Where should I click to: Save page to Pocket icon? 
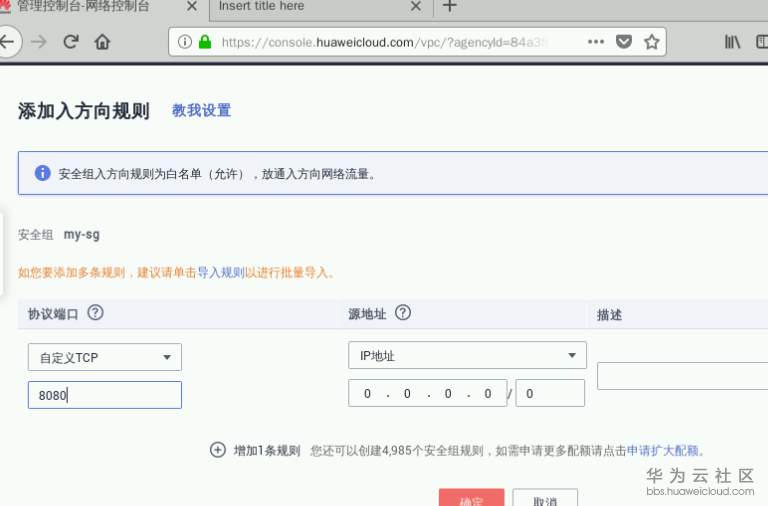[x=624, y=42]
